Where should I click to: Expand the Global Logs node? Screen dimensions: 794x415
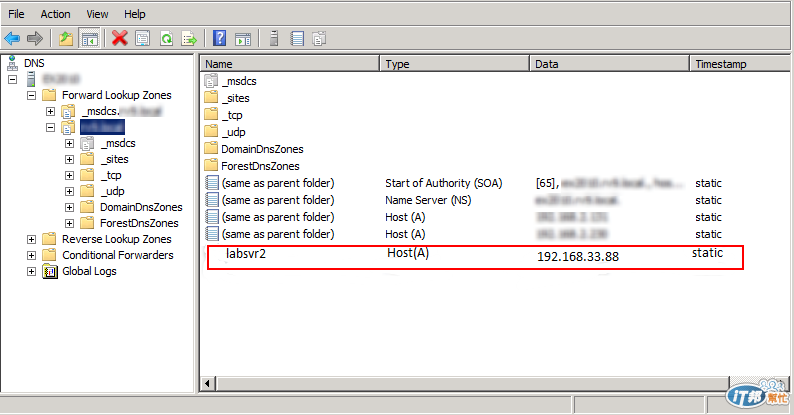31,272
